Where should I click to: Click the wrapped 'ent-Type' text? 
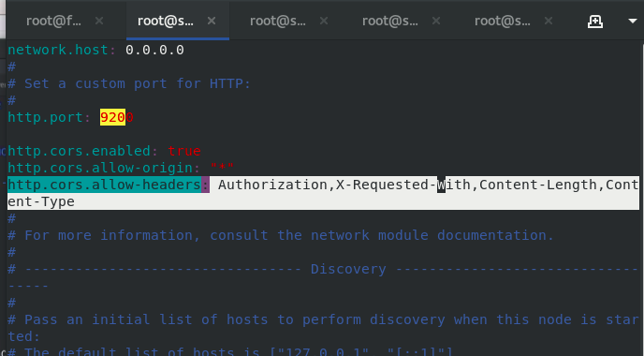click(41, 201)
